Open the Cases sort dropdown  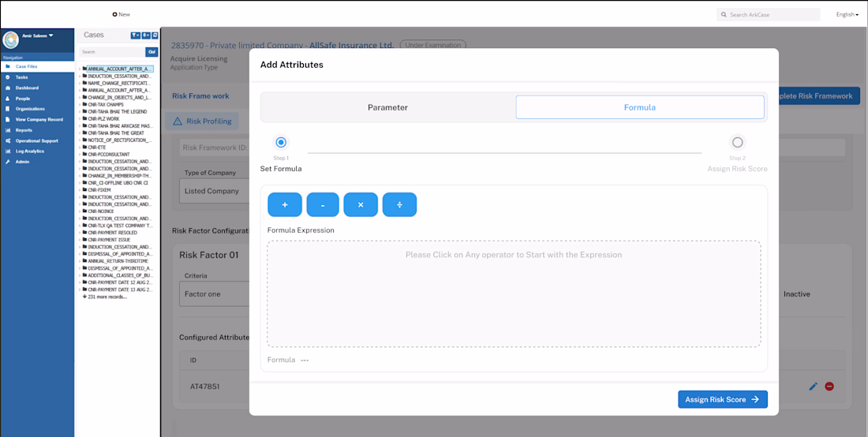pos(146,35)
